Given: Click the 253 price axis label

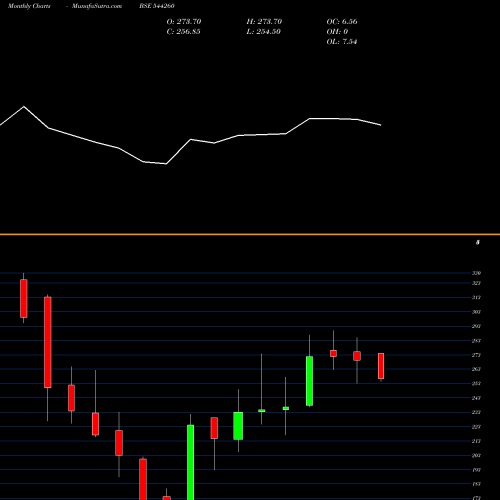Looking at the screenshot, I should click(x=476, y=384).
